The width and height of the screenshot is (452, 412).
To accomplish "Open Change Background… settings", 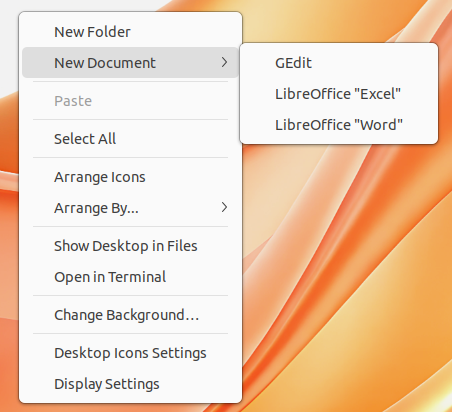I will click(130, 315).
